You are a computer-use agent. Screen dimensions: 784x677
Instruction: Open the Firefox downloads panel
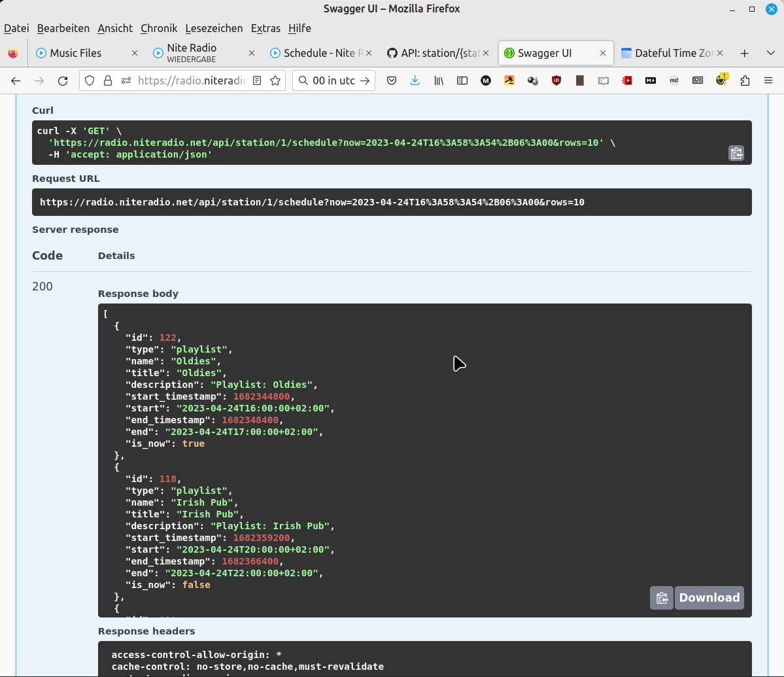pyautogui.click(x=415, y=80)
